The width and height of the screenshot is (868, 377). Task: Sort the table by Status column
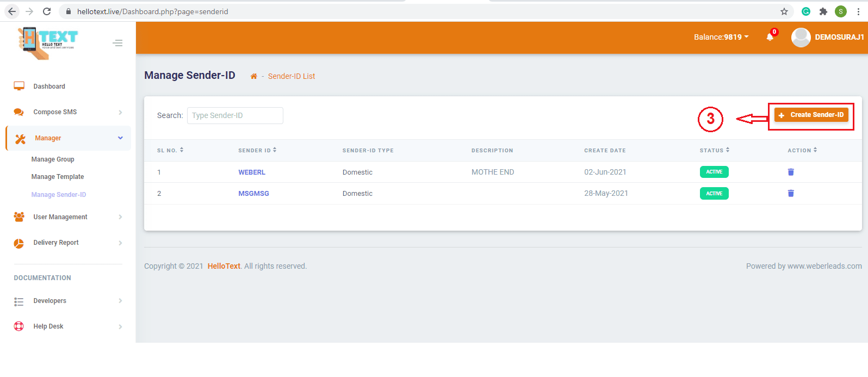714,150
